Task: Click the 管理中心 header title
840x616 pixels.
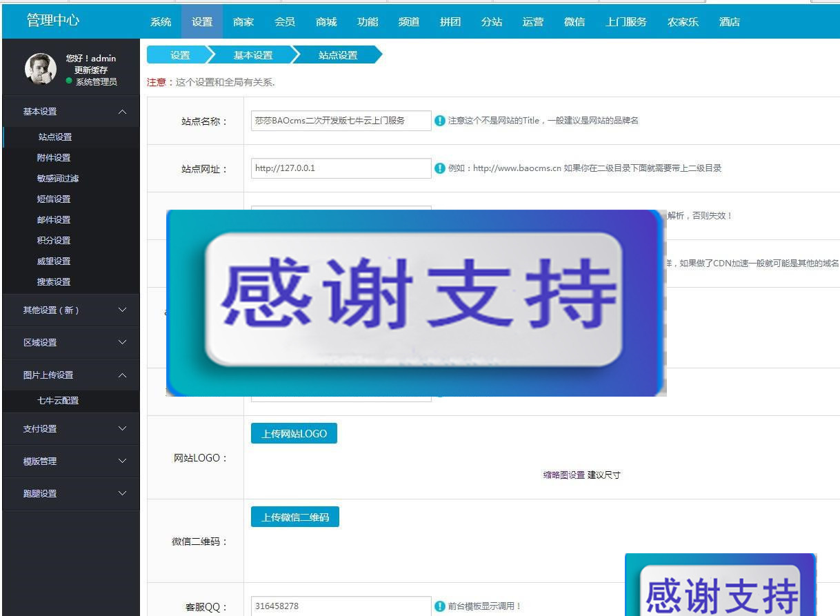Action: (52, 21)
